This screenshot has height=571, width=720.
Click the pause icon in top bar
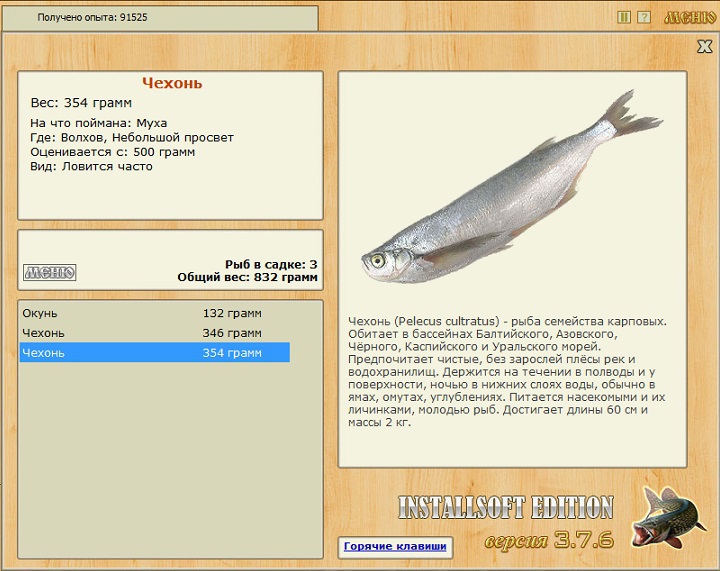pos(623,17)
